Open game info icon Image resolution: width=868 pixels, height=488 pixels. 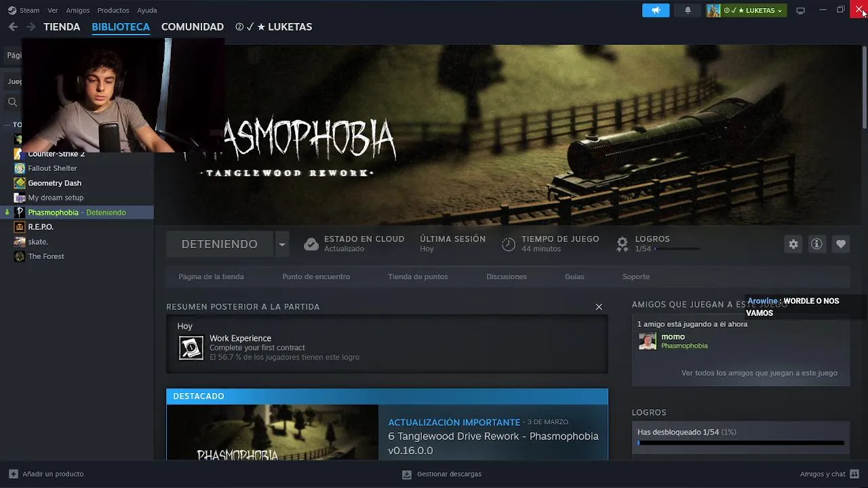click(816, 244)
